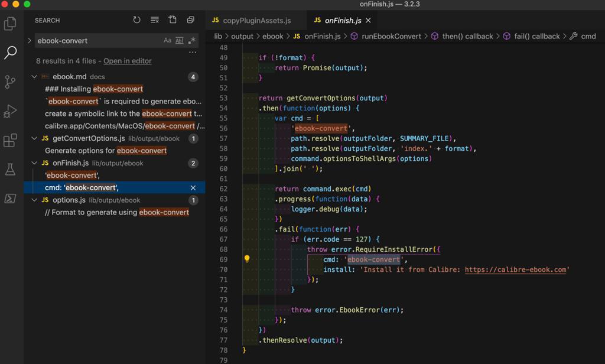Refresh the search results
Image resolution: width=605 pixels, height=364 pixels.
(x=136, y=20)
